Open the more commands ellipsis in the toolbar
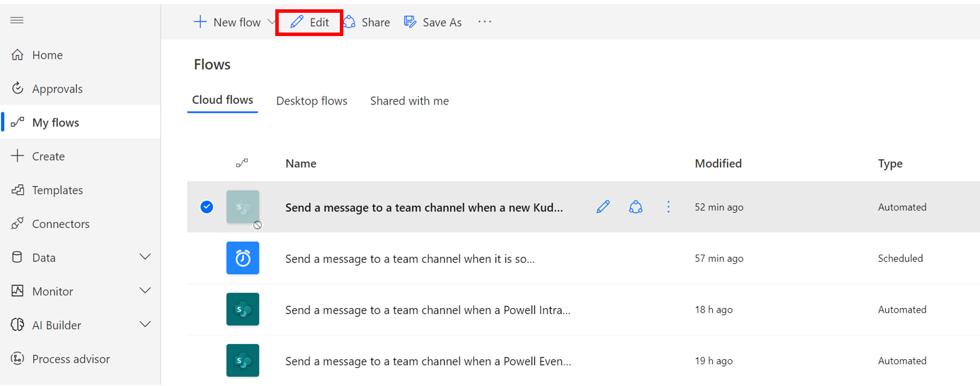Image resolution: width=980 pixels, height=386 pixels. click(x=485, y=22)
